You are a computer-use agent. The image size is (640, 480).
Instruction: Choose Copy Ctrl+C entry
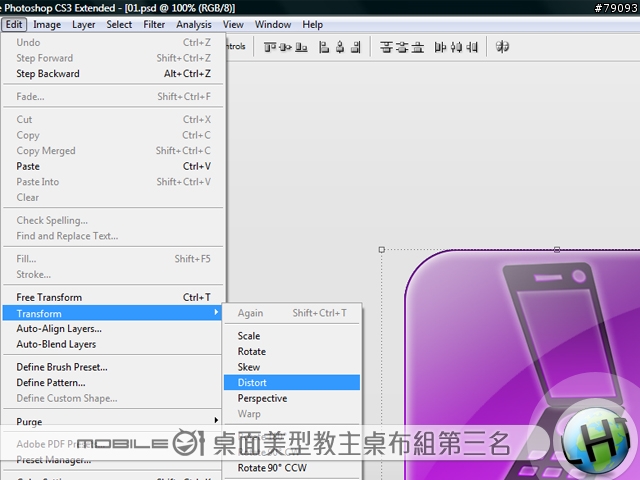pos(113,135)
